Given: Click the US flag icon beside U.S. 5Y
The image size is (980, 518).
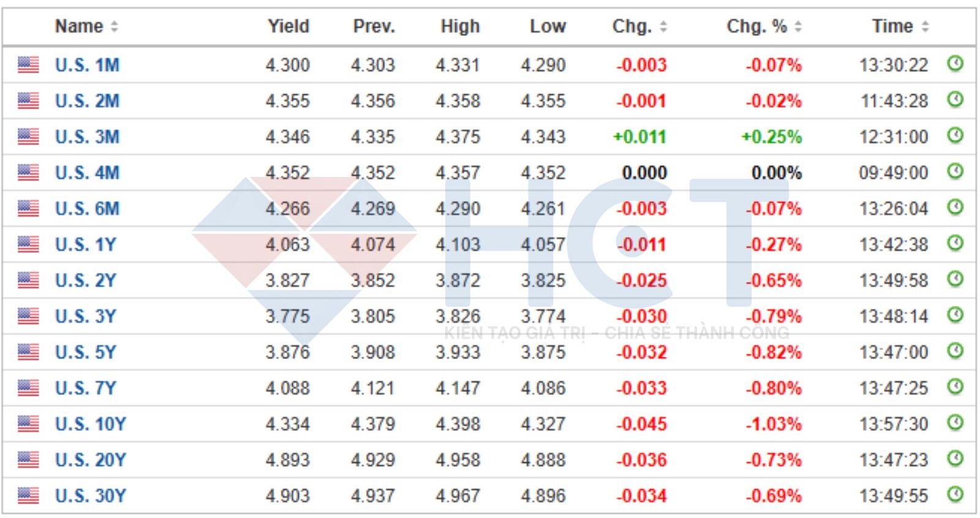Looking at the screenshot, I should (x=28, y=352).
